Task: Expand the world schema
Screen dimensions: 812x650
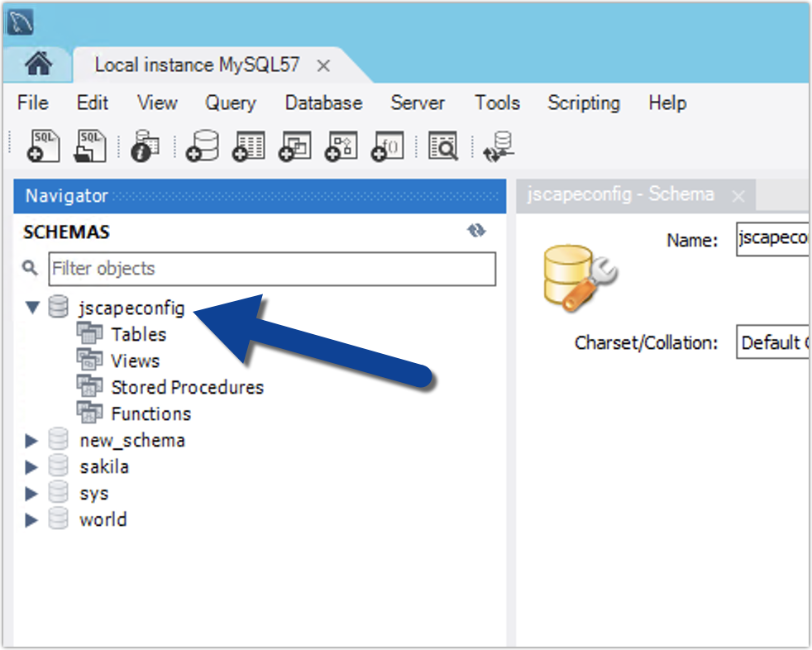Action: pos(31,519)
